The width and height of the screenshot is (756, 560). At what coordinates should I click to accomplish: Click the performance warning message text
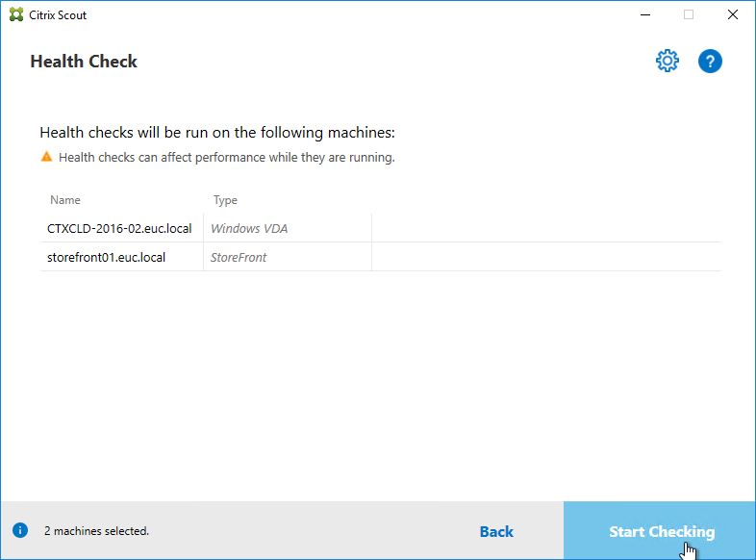click(226, 157)
